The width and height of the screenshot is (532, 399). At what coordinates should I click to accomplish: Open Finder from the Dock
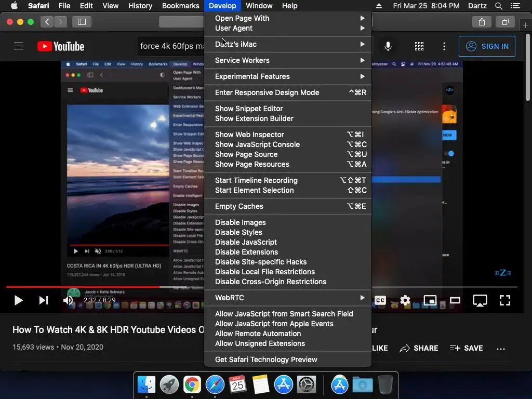coord(146,384)
